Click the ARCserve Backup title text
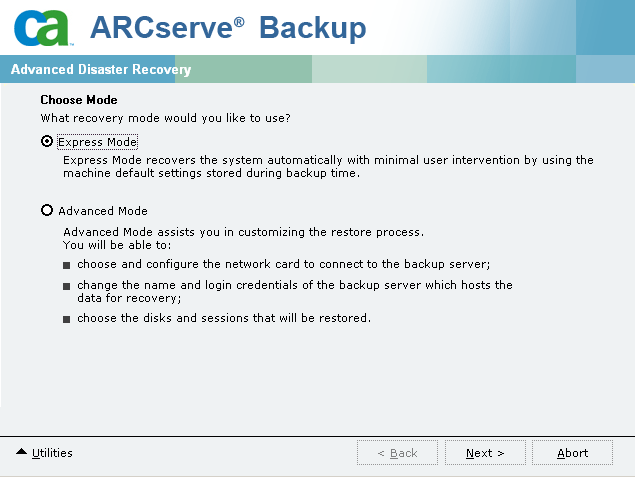 [x=228, y=28]
